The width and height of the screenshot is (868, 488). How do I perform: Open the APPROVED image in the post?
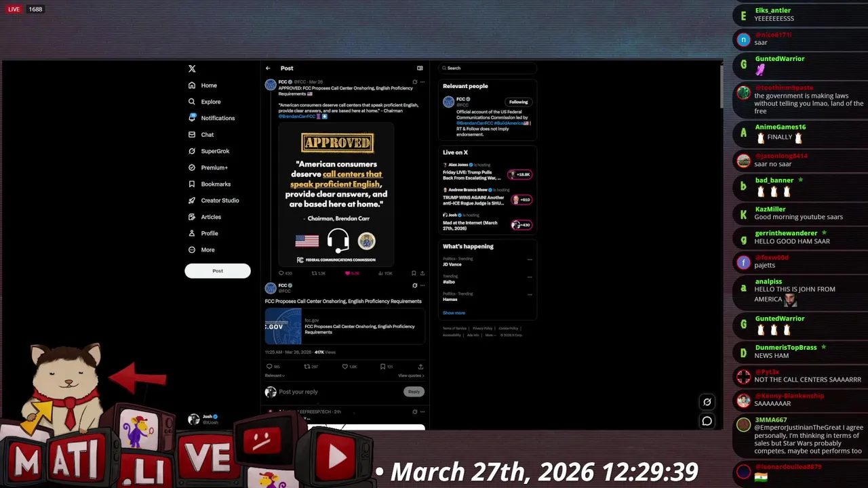(x=337, y=196)
